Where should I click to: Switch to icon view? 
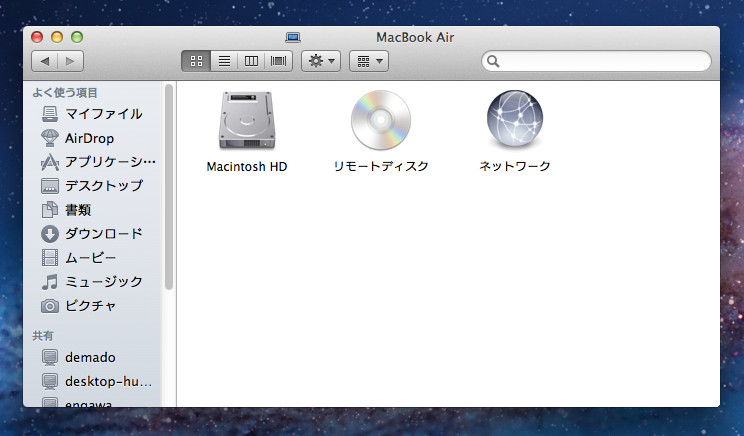coord(196,61)
